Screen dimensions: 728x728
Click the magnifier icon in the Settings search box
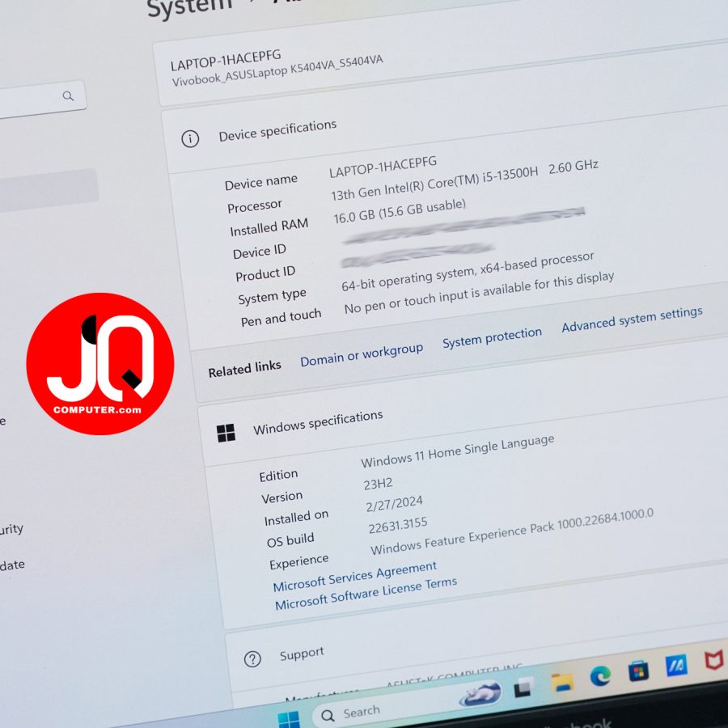[x=68, y=96]
